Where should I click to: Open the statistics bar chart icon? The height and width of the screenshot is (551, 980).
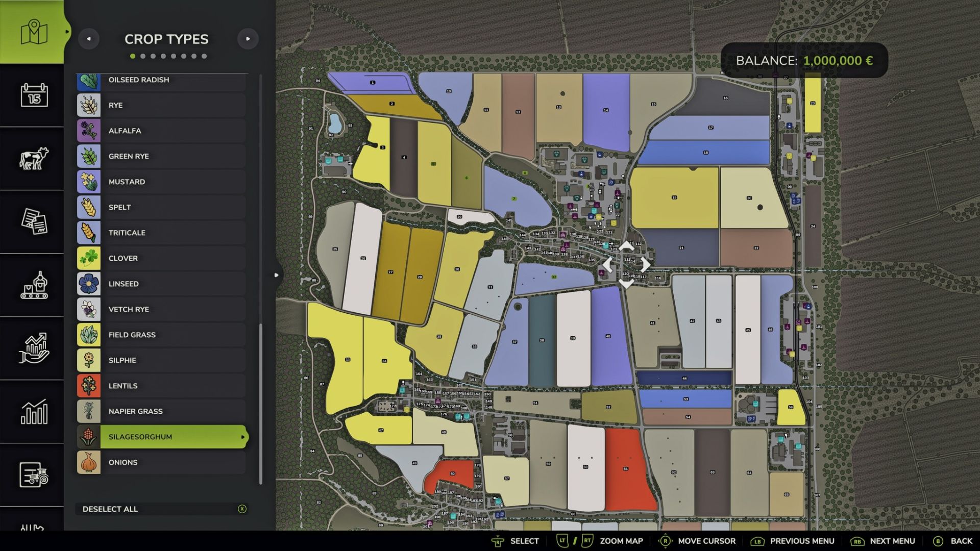[x=34, y=411]
